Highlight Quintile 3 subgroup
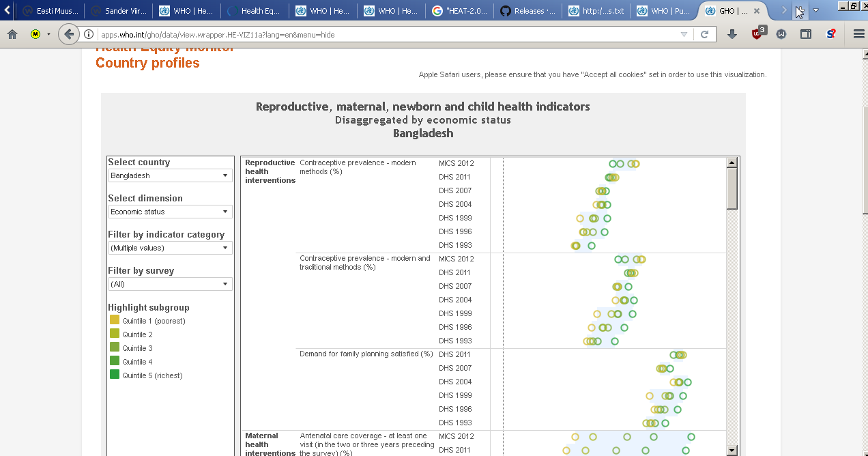Screen dimensions: 868x456 [x=131, y=348]
